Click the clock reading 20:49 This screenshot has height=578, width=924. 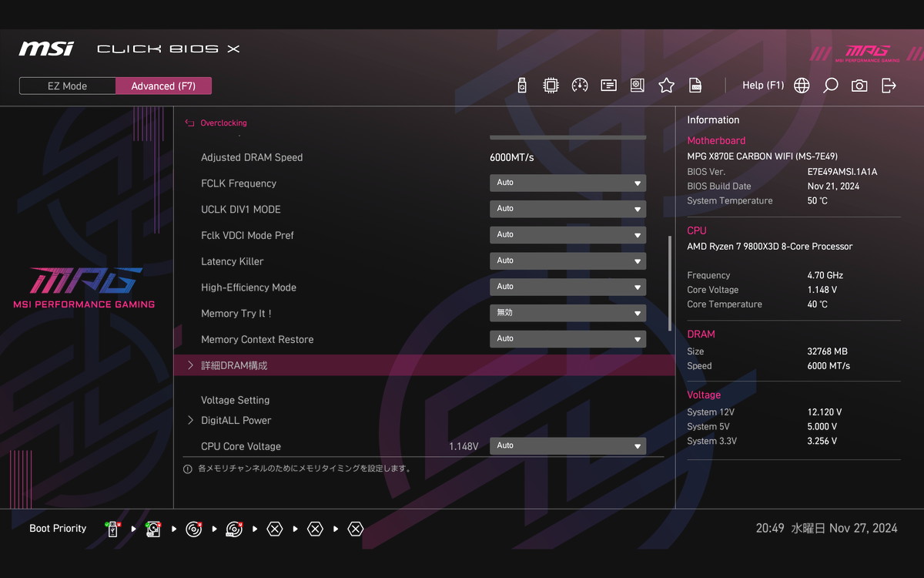770,529
